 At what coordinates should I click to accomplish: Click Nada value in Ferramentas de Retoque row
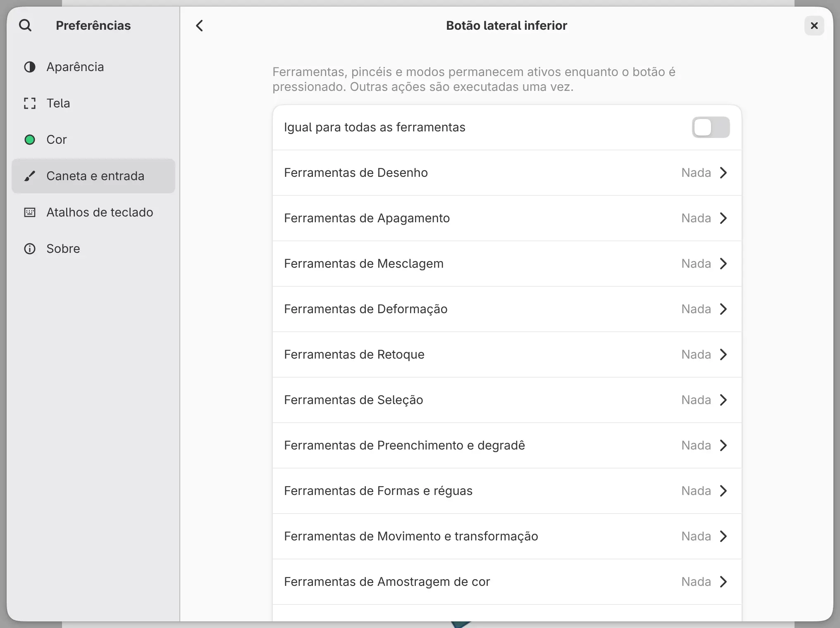(696, 354)
